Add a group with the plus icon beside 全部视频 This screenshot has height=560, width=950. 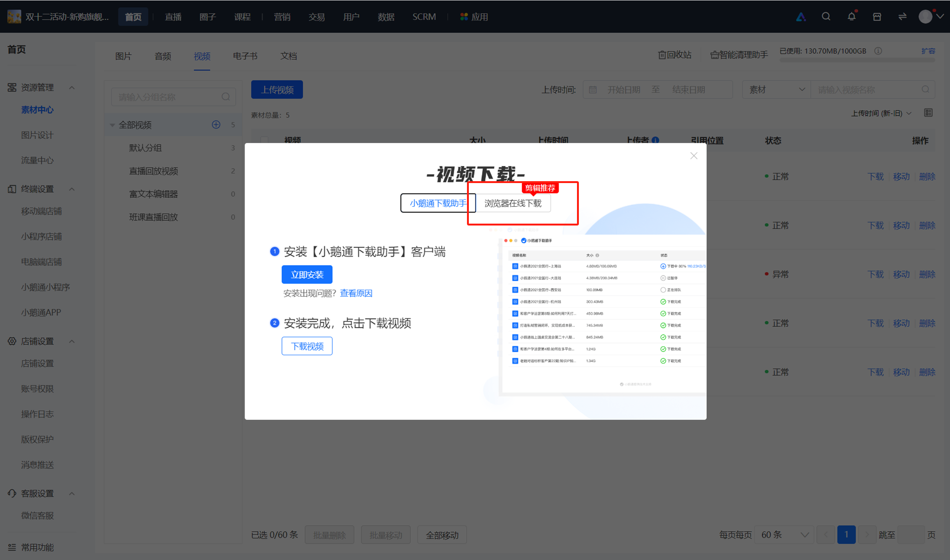click(216, 125)
